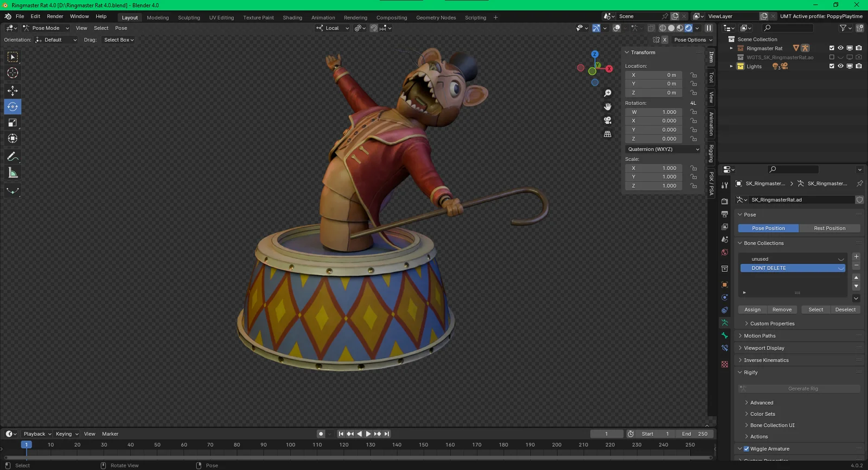Select the Scale tool
This screenshot has height=470, width=868.
(x=12, y=123)
